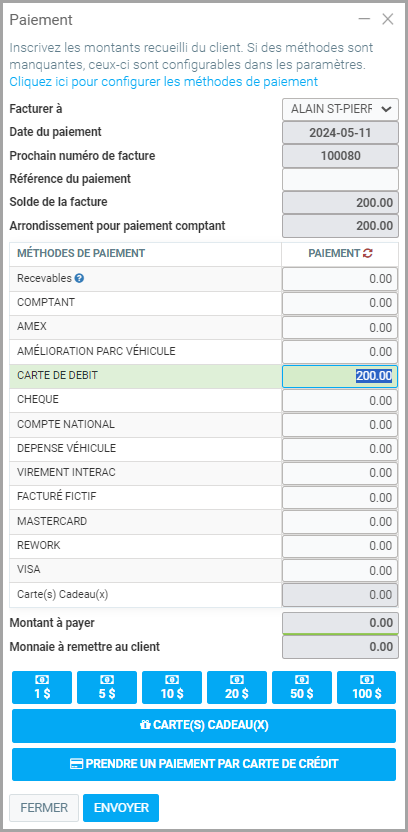Add 1 $ cash bill amount
The height and width of the screenshot is (832, 408).
(42, 687)
